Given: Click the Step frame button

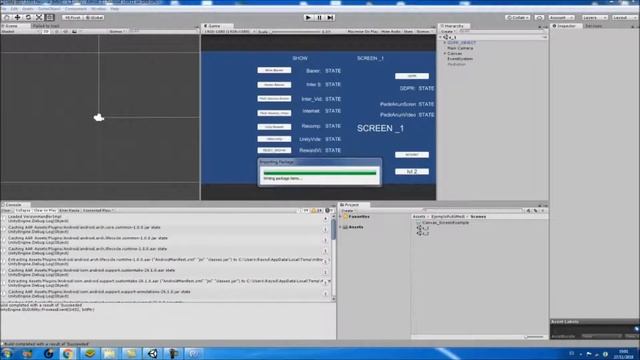Looking at the screenshot, I should [x=331, y=18].
